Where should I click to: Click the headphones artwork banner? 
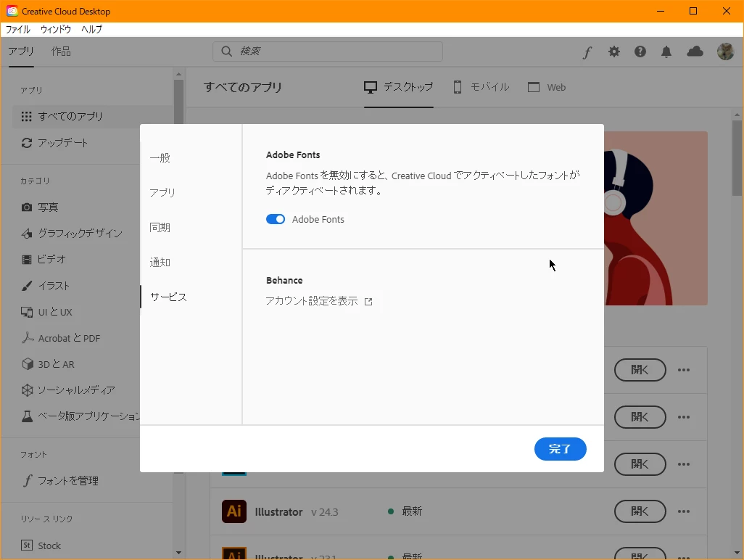656,218
